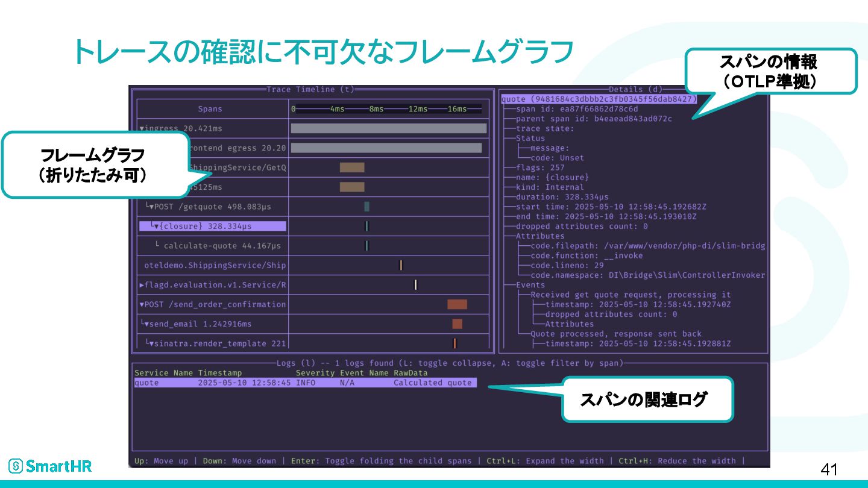868x488 pixels.
Task: Click Ctrl+H: Reduce the width hint
Action: pos(677,461)
